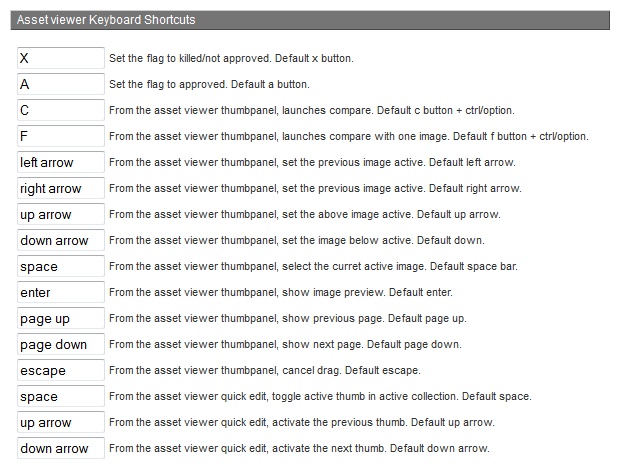Edit the 'right arrow' shortcut field
622x472 pixels.
click(x=60, y=189)
